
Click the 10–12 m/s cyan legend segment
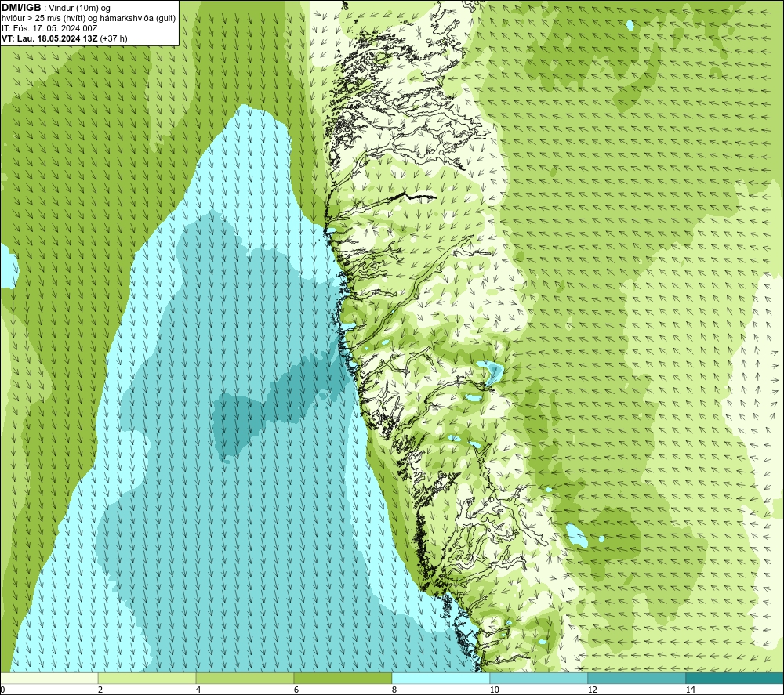pos(539,679)
